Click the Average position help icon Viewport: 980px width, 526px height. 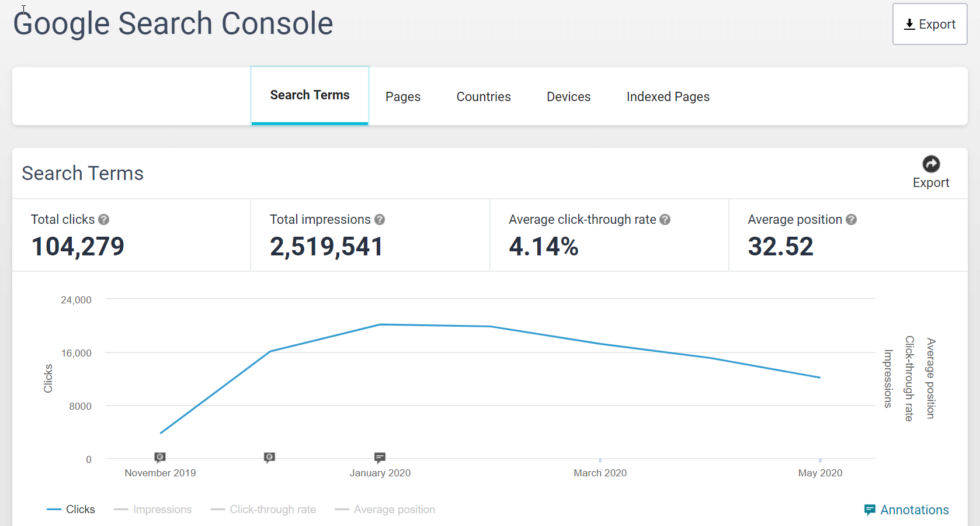pyautogui.click(x=852, y=220)
